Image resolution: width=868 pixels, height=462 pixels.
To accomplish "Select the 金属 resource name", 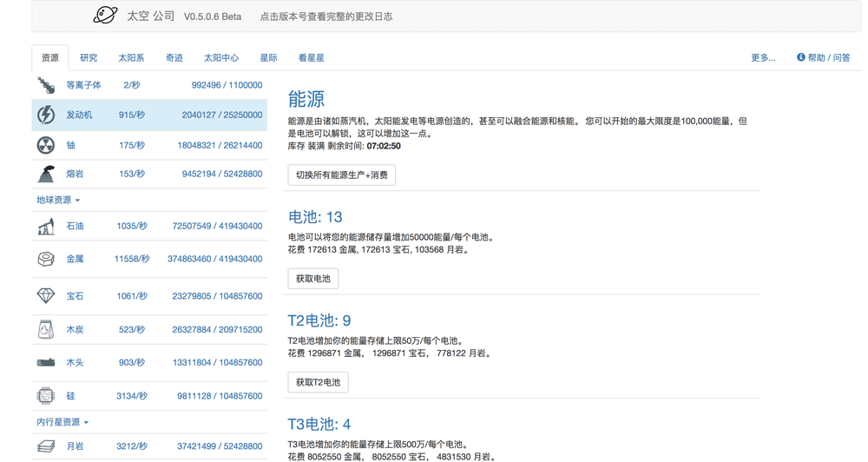I will pos(75,259).
